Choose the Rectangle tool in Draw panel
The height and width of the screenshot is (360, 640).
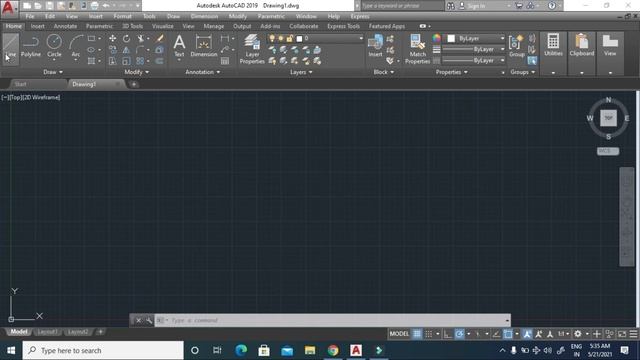coord(91,38)
